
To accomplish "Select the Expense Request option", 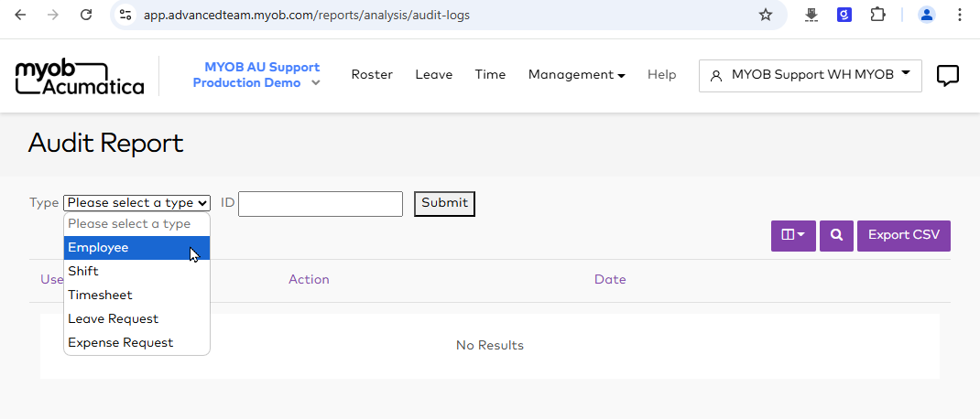I will [136, 343].
